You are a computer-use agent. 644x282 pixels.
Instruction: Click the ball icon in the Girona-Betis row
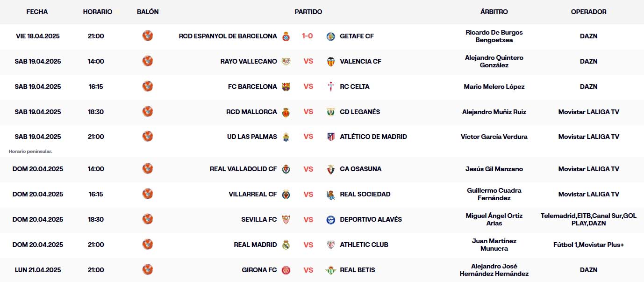tap(148, 269)
